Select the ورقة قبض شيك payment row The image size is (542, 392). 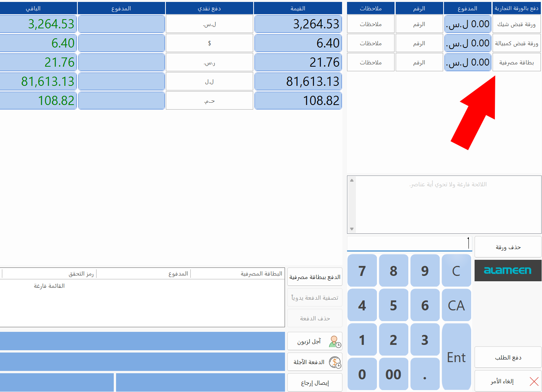[x=516, y=24]
